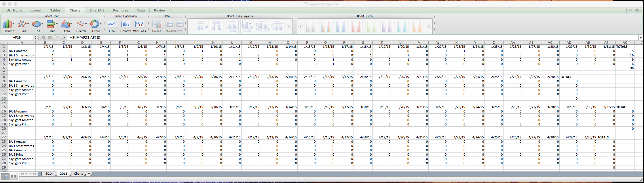
Task: Add a Win/Loss sparkline
Action: [139, 26]
